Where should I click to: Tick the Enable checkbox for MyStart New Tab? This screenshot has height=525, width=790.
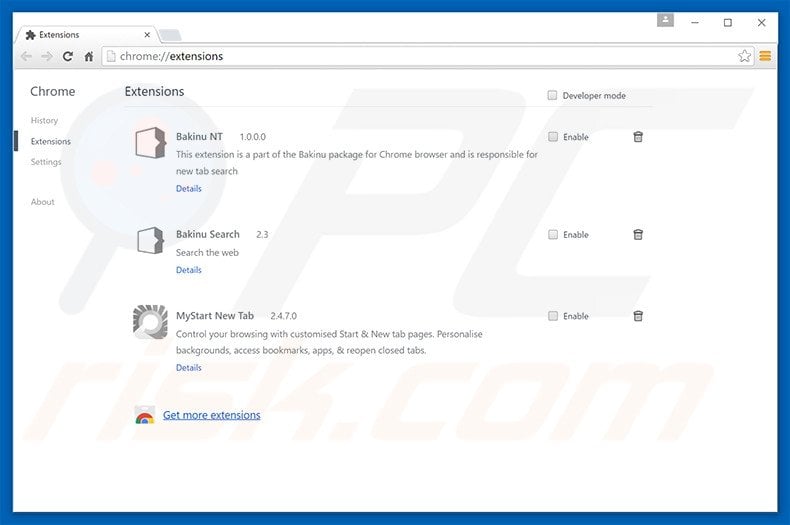[x=553, y=316]
